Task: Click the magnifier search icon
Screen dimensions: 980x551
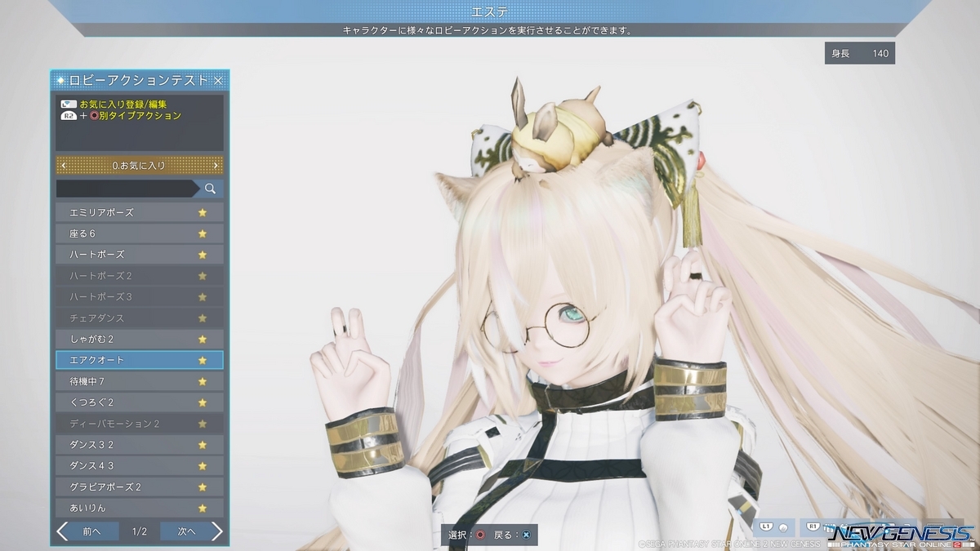Action: pos(210,189)
